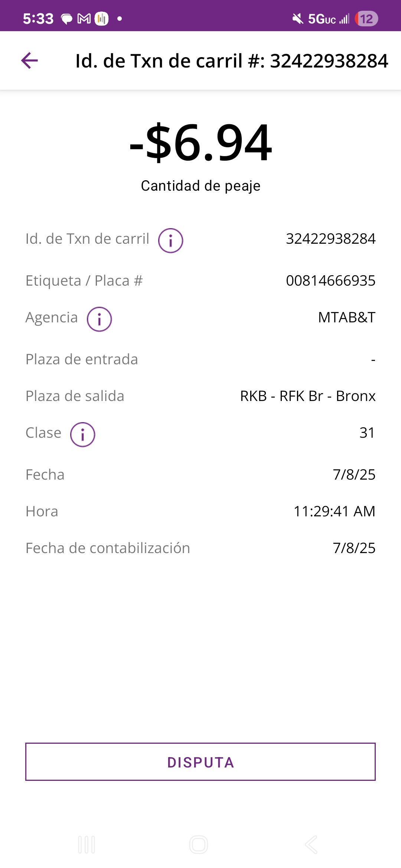
Task: Tap the tag number 00814666935
Action: [330, 281]
